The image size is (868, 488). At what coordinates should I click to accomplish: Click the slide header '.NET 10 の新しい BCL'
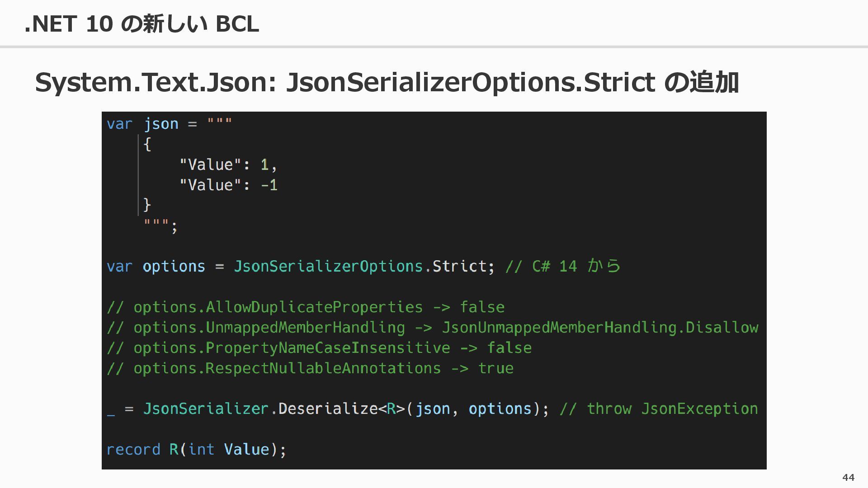pyautogui.click(x=142, y=24)
